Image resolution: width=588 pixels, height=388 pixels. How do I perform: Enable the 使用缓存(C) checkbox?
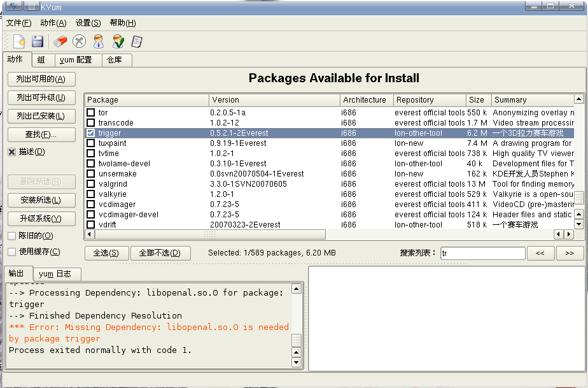click(12, 252)
